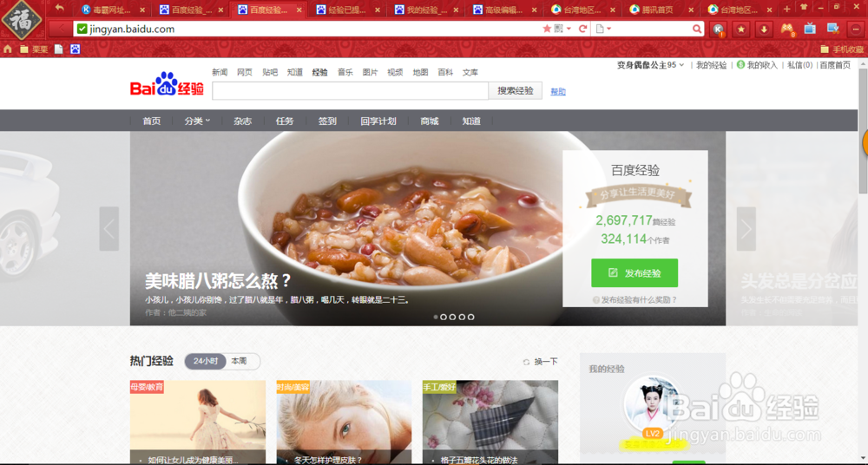The height and width of the screenshot is (465, 868).
Task: Open the 帮助 link
Action: 558,91
